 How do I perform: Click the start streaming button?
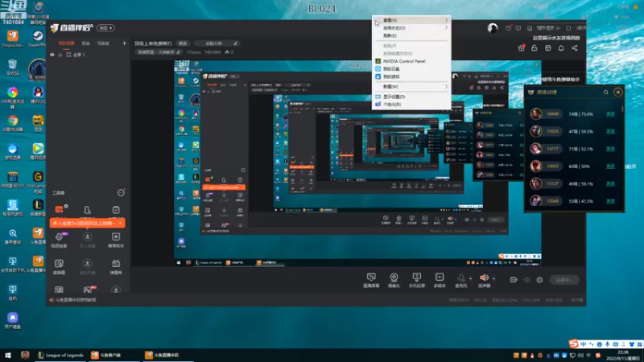[x=564, y=280]
